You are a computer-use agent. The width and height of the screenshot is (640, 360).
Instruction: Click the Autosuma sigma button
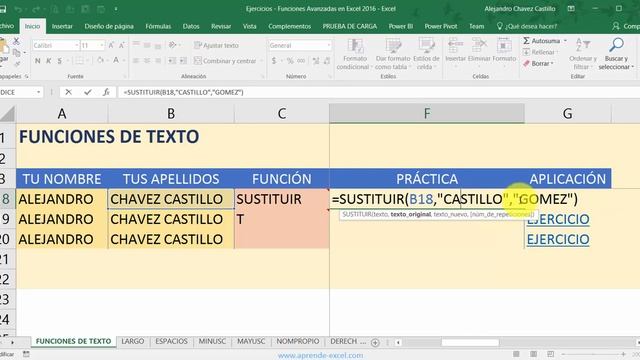click(542, 41)
